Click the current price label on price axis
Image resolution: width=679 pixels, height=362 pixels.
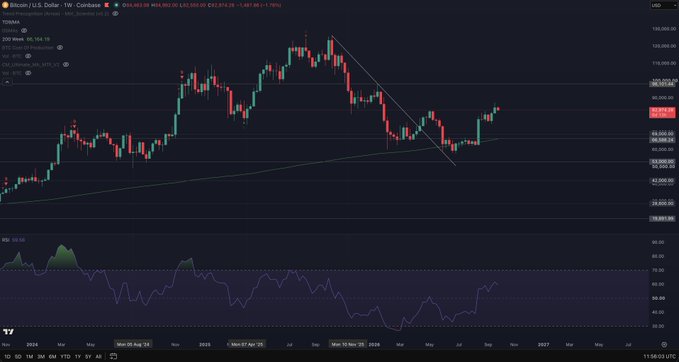pyautogui.click(x=663, y=112)
